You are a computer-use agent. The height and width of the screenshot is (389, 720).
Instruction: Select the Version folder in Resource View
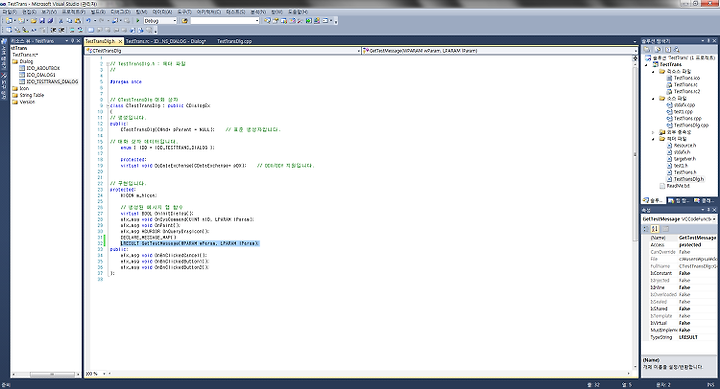click(x=27, y=102)
